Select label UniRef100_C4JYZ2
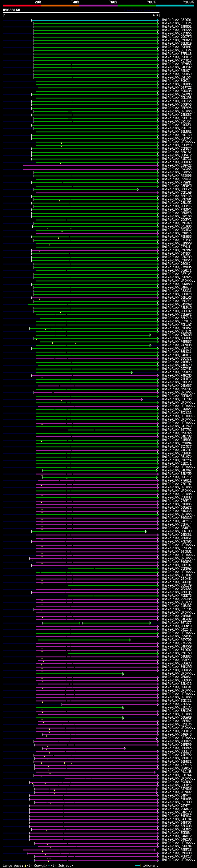197x868 pixels. click(x=176, y=88)
